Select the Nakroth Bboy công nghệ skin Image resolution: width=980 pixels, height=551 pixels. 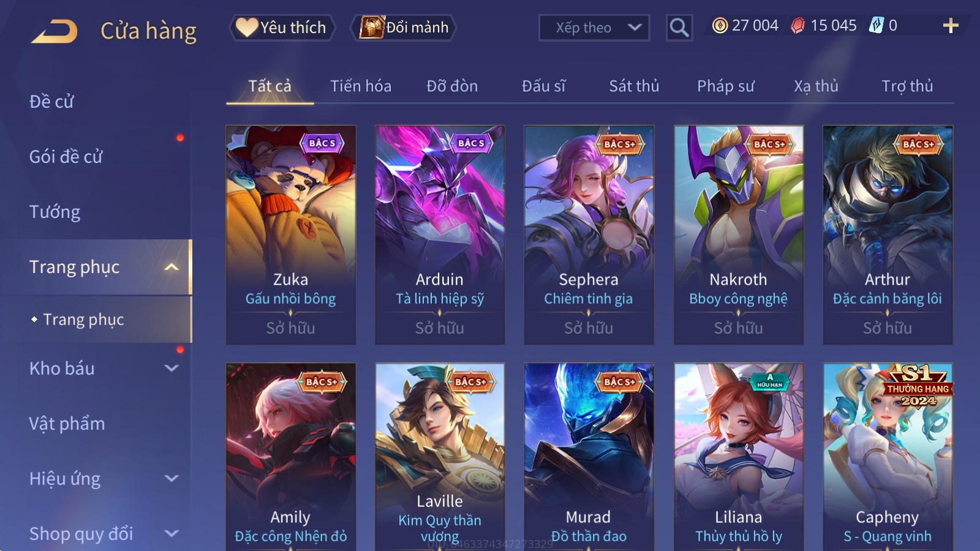click(739, 235)
